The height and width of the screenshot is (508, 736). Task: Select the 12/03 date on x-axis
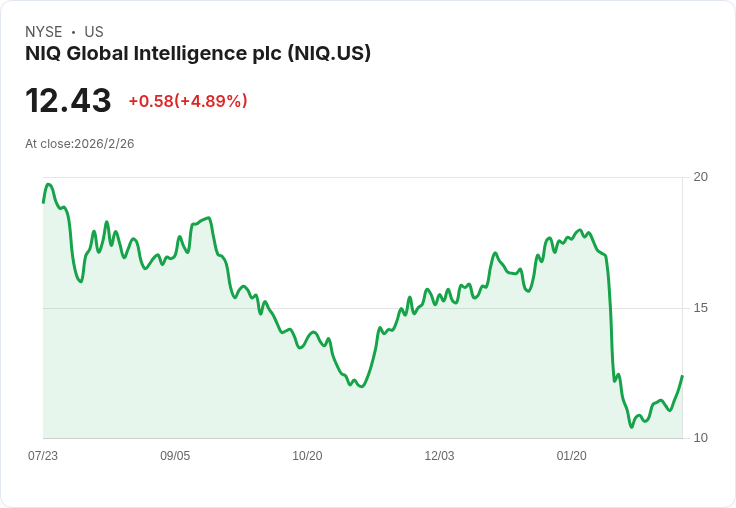pos(439,456)
